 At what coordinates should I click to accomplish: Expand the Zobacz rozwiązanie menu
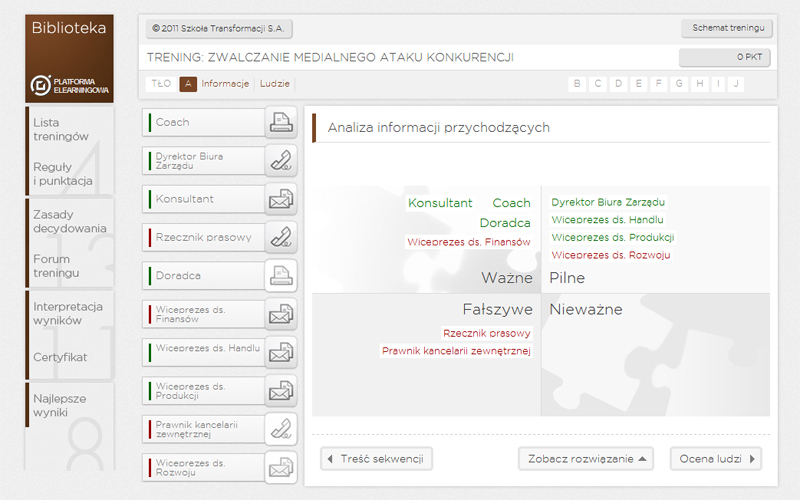point(586,459)
